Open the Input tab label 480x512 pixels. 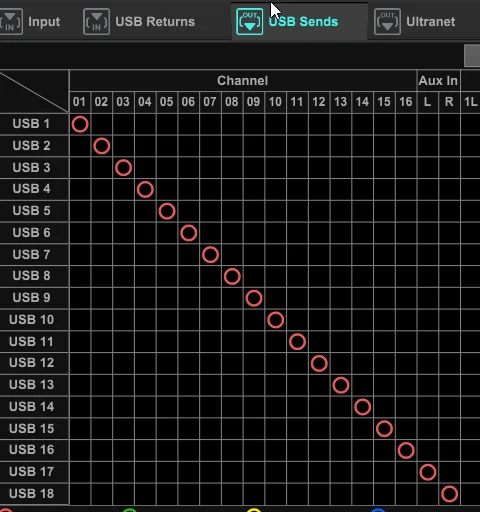point(44,22)
